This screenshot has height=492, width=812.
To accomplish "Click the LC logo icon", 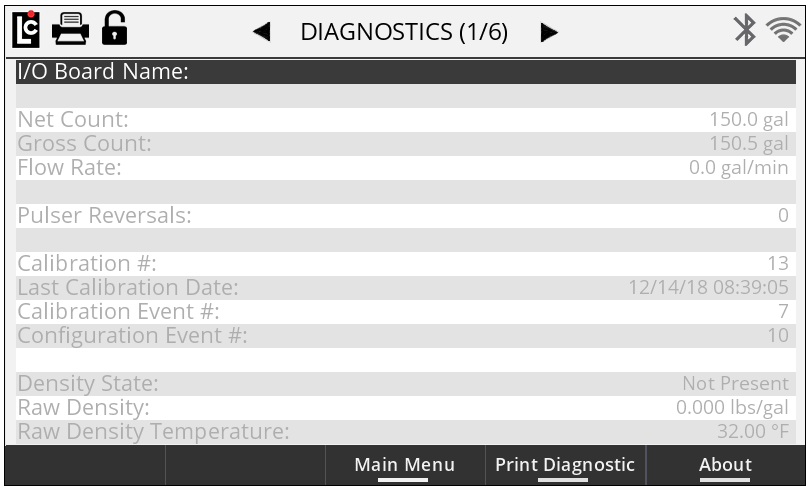I will [27, 30].
